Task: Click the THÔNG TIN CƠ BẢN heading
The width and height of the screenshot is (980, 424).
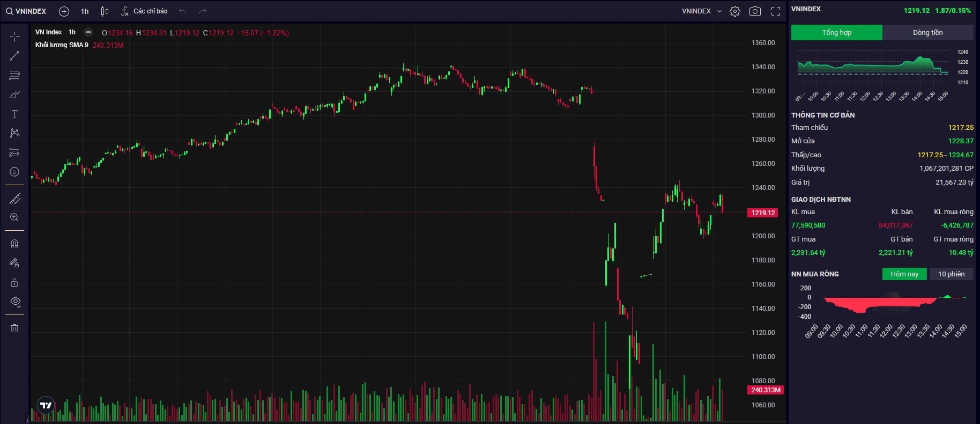Action: pos(823,115)
